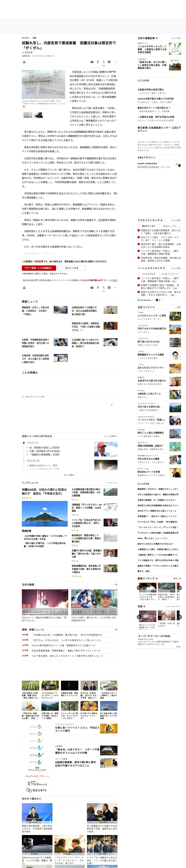
Task: Show next item in 写真 carousel
Action: pyautogui.click(x=180, y=617)
